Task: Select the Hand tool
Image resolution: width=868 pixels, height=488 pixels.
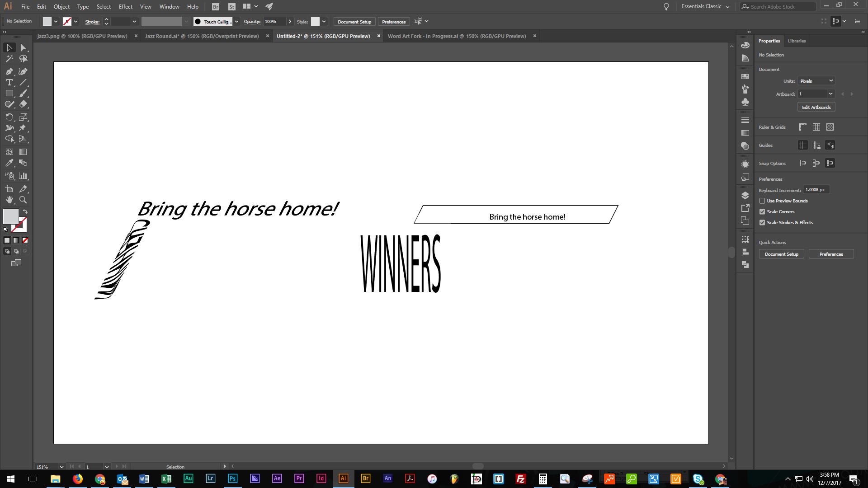Action: 9,200
